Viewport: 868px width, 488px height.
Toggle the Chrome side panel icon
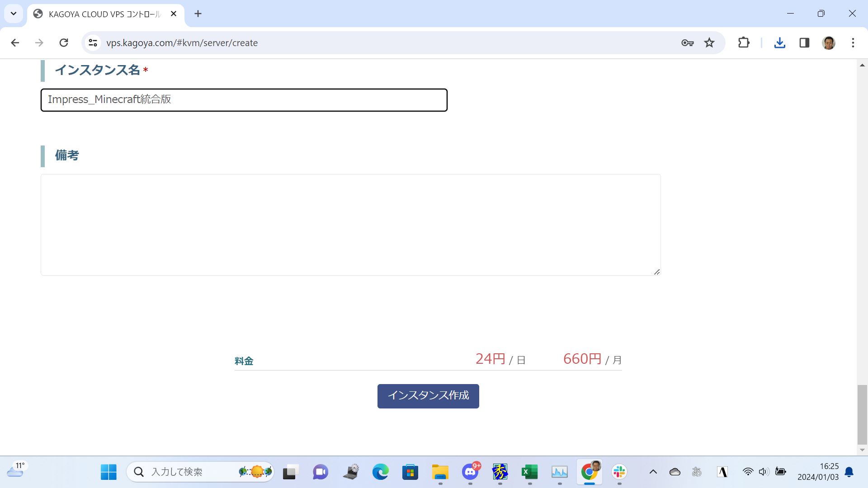click(804, 42)
